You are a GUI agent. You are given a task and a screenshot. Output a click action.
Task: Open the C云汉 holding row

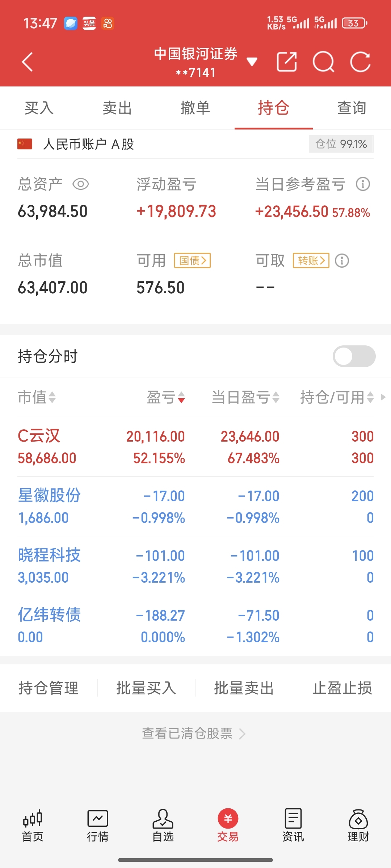point(195,447)
